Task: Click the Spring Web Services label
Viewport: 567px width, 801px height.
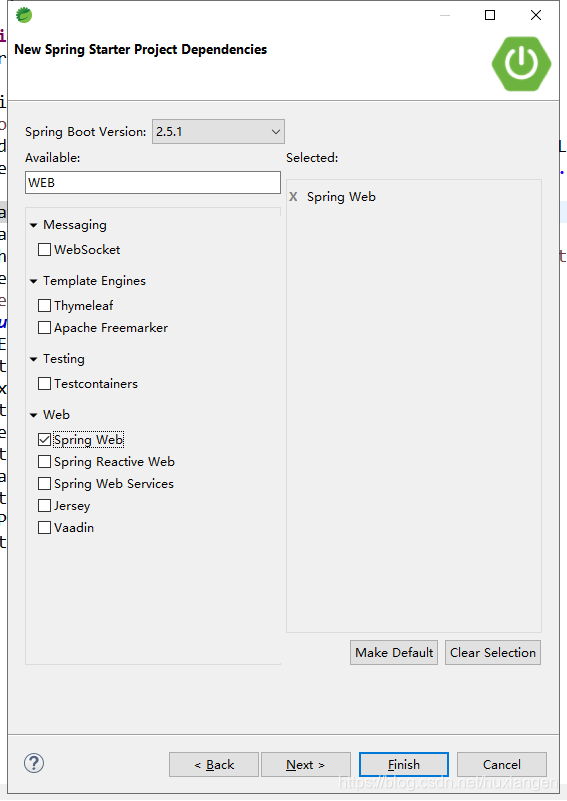Action: click(x=114, y=484)
